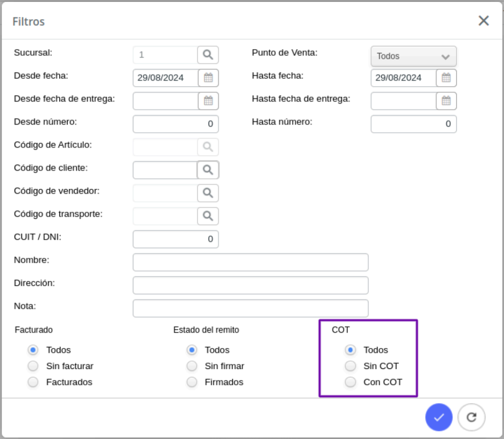Expand the Punto de Venta dropdown
The width and height of the screenshot is (504, 439).
[x=414, y=56]
